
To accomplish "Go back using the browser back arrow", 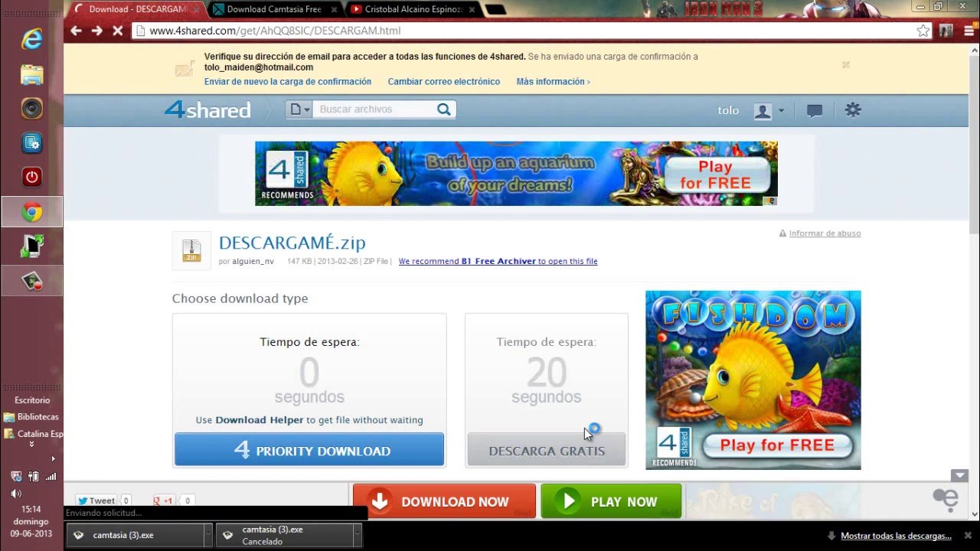I will point(76,31).
